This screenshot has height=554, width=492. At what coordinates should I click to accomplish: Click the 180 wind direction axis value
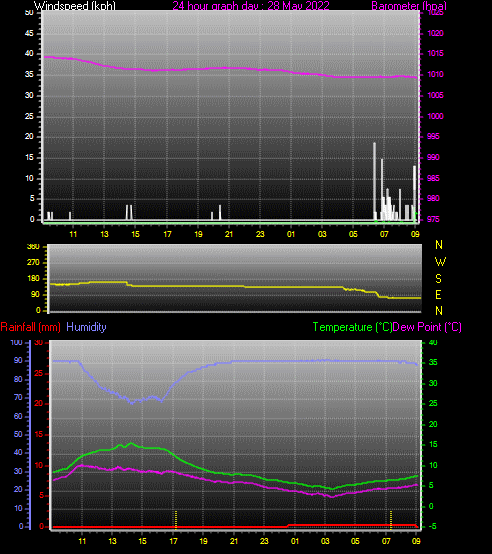(34, 279)
